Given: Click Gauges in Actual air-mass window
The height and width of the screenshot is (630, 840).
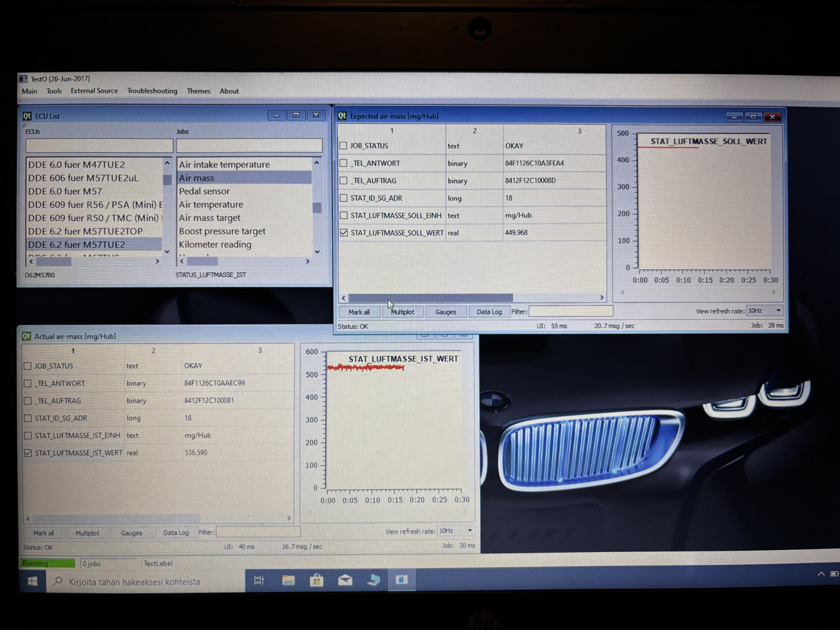Looking at the screenshot, I should point(131,533).
